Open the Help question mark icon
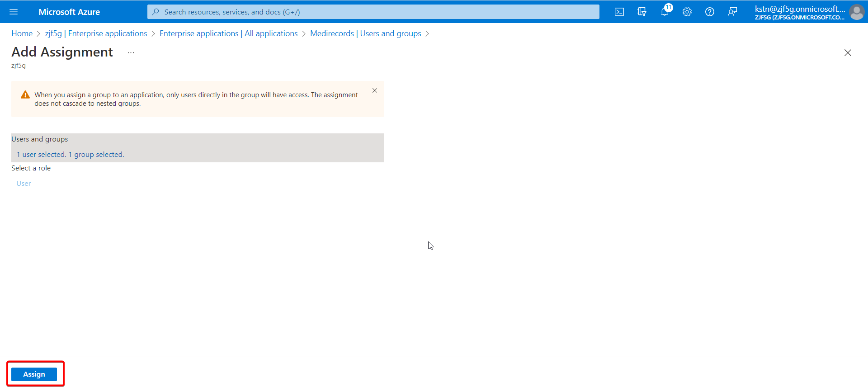Image resolution: width=868 pixels, height=392 pixels. (710, 12)
